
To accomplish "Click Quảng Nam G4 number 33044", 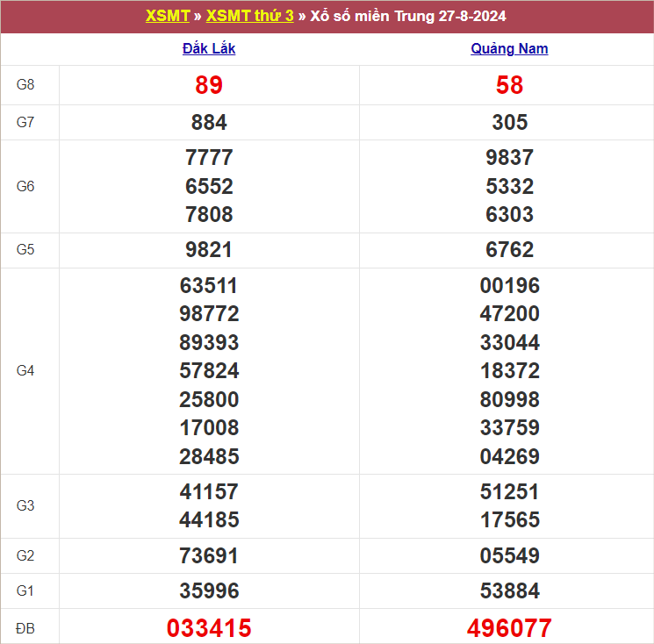I will (x=510, y=343).
